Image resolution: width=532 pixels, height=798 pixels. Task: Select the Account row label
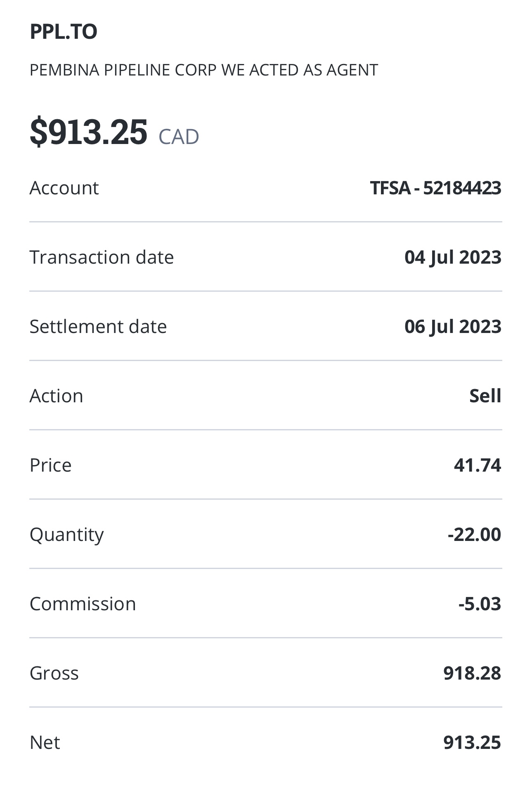(x=64, y=188)
